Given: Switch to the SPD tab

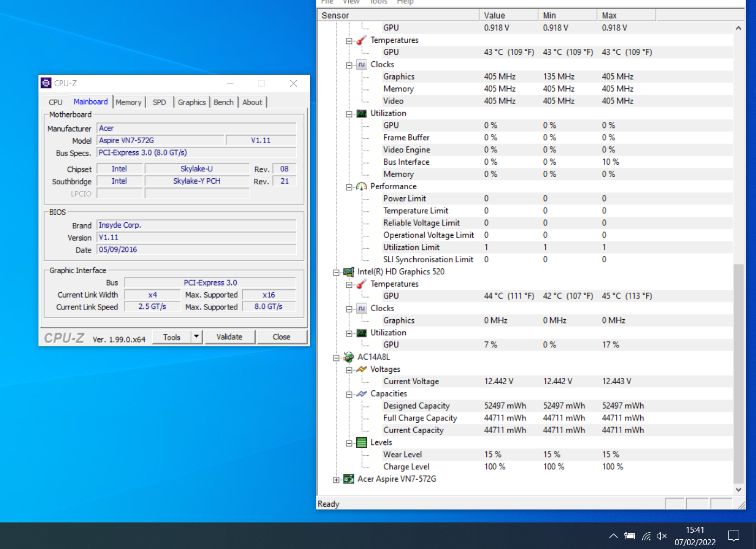Looking at the screenshot, I should point(159,102).
